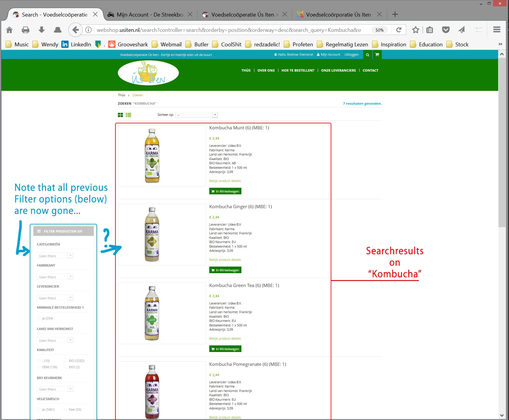Open the Music bookmarks folder
This screenshot has width=509, height=420.
click(17, 45)
